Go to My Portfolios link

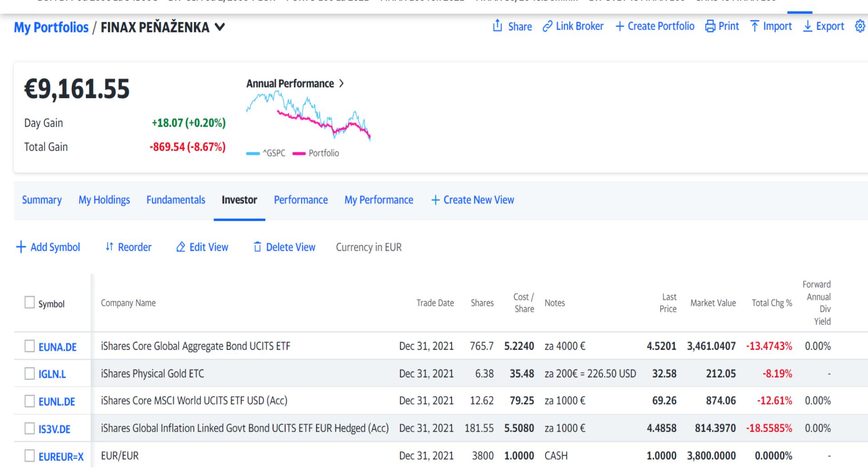[x=51, y=27]
